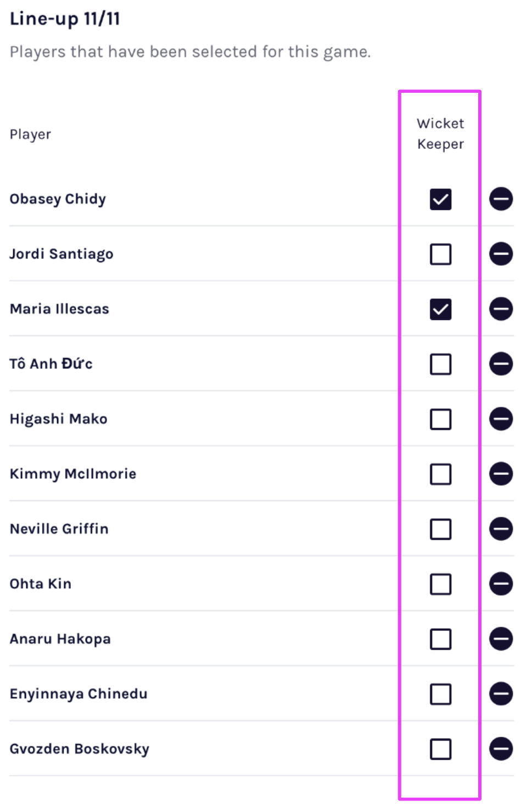The width and height of the screenshot is (532, 806).
Task: Remove Enyinnaya Chinedu via minus icon
Action: [501, 693]
